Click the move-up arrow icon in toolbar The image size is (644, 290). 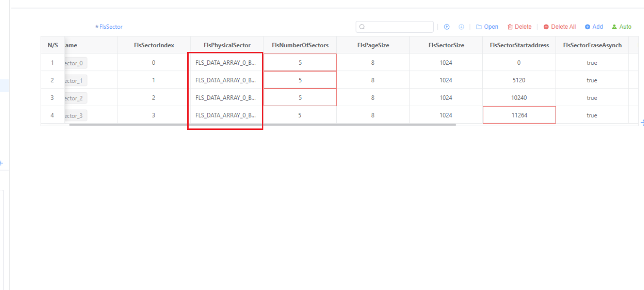point(446,27)
